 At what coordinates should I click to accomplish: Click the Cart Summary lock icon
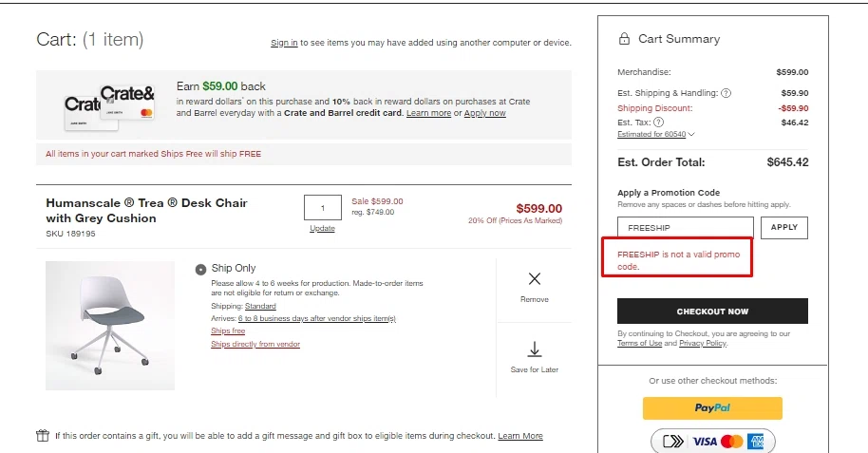pos(624,39)
